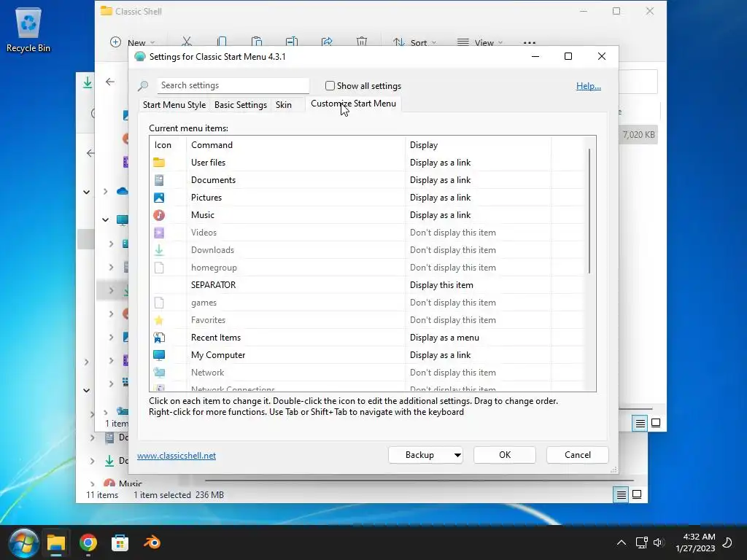Image resolution: width=747 pixels, height=560 pixels.
Task: Click the Music row icon
Action: (x=159, y=215)
